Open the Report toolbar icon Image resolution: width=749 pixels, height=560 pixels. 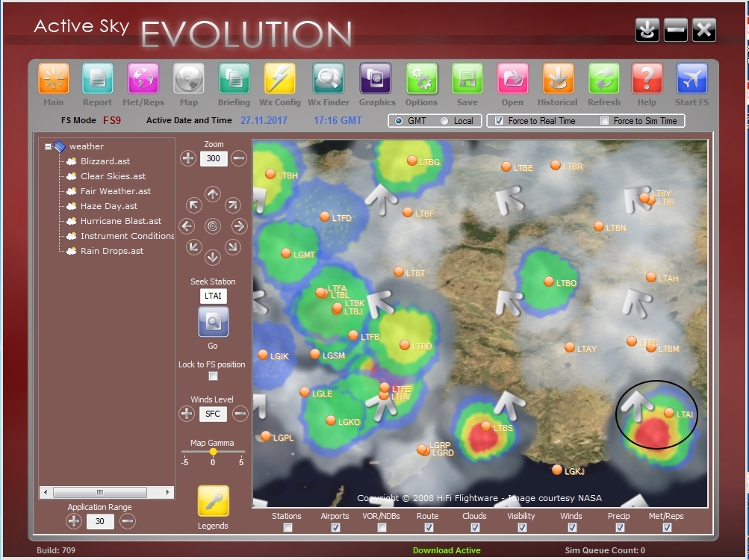tap(97, 78)
